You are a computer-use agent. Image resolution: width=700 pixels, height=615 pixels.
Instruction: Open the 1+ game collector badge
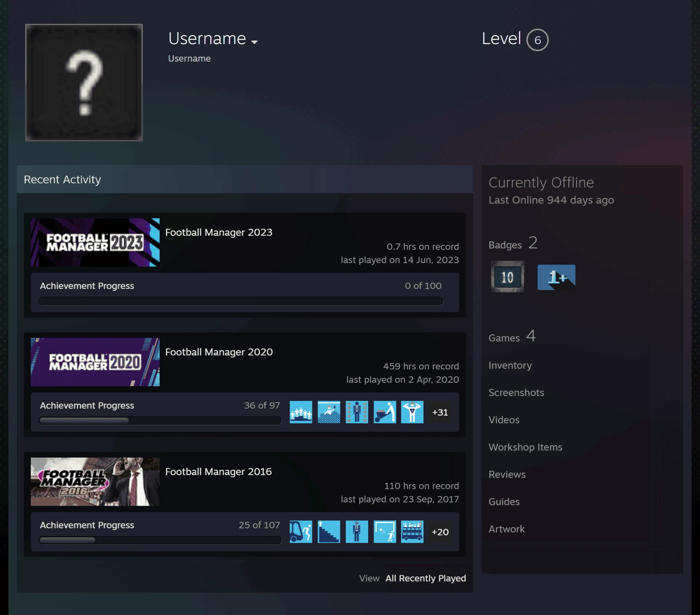(x=556, y=277)
